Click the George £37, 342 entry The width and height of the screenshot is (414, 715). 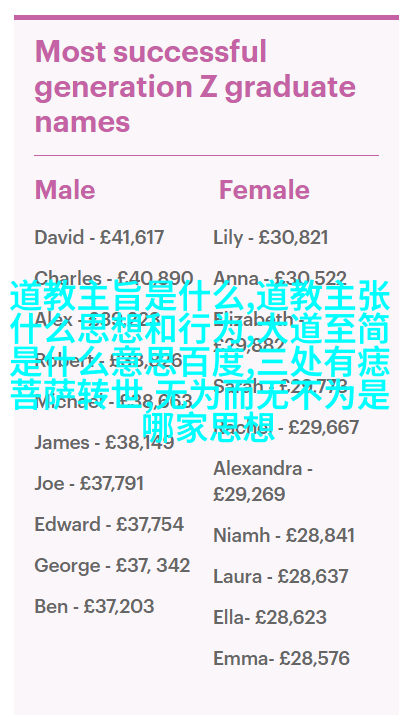(x=112, y=565)
